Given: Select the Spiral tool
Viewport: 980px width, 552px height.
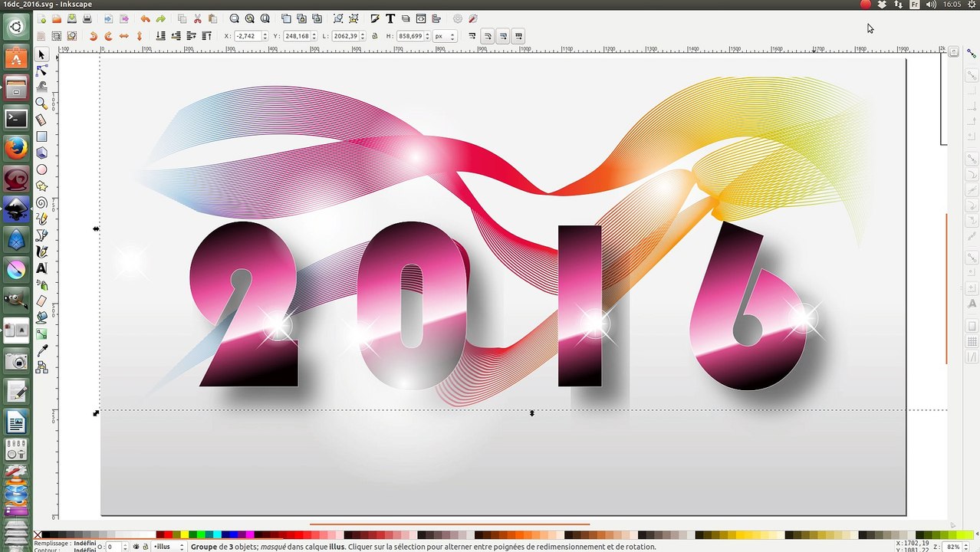Looking at the screenshot, I should 41,202.
